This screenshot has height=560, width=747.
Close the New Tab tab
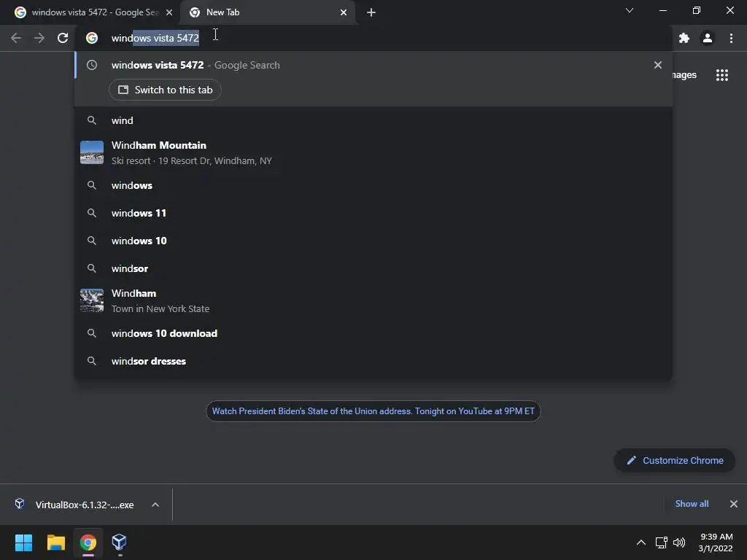tap(344, 12)
